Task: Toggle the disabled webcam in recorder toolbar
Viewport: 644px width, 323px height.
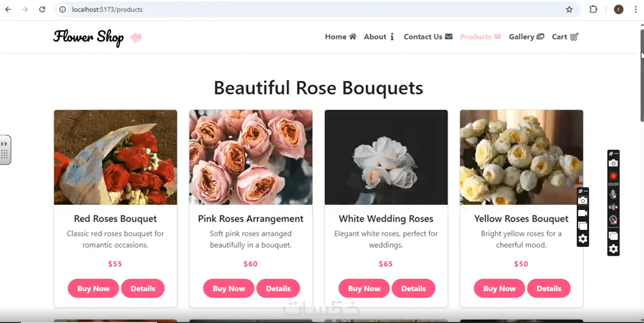Action: (x=613, y=220)
